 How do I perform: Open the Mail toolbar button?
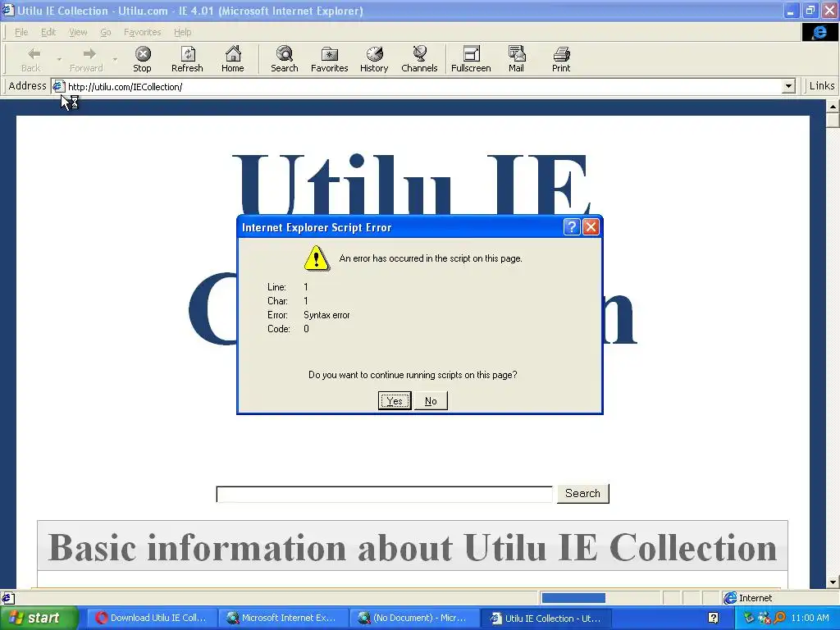(x=516, y=59)
